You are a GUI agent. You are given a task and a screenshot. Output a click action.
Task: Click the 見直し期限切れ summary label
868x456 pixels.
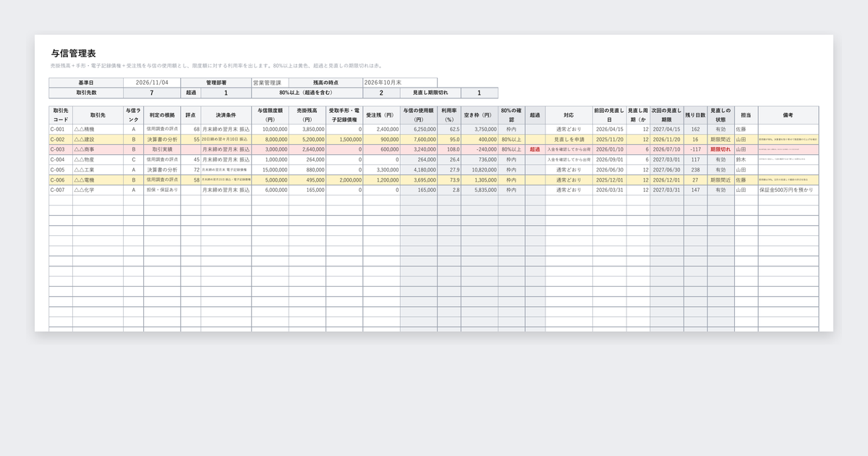430,93
